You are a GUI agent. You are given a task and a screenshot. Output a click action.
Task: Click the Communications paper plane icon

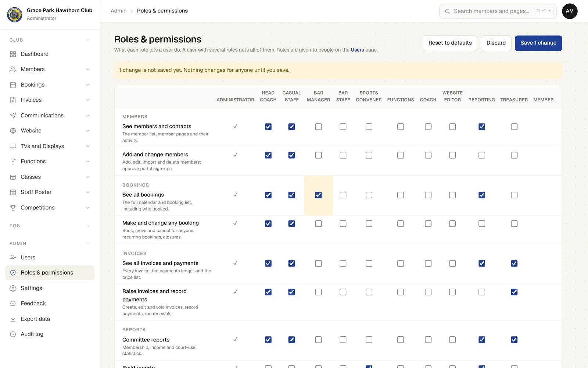pos(13,116)
